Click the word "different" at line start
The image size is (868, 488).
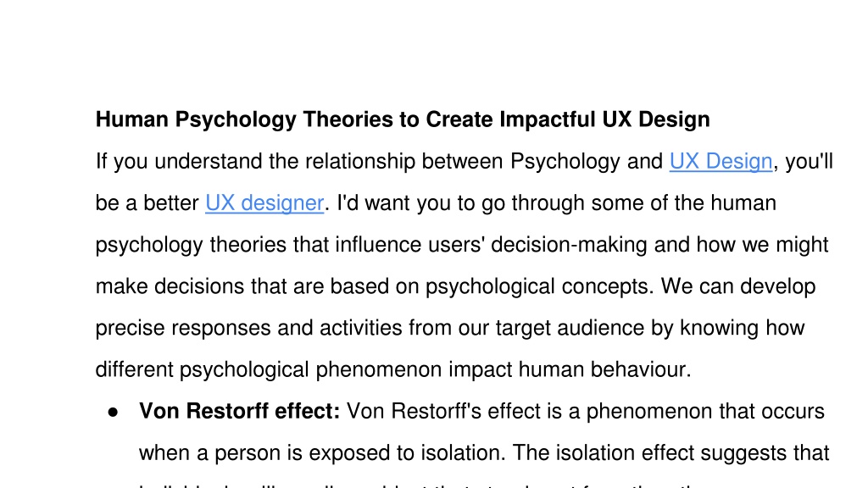[x=135, y=369]
